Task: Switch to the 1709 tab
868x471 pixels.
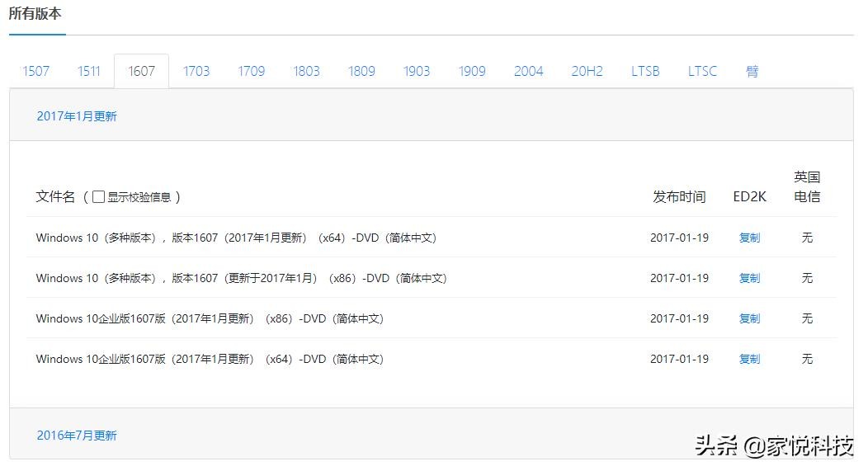Action: (252, 71)
